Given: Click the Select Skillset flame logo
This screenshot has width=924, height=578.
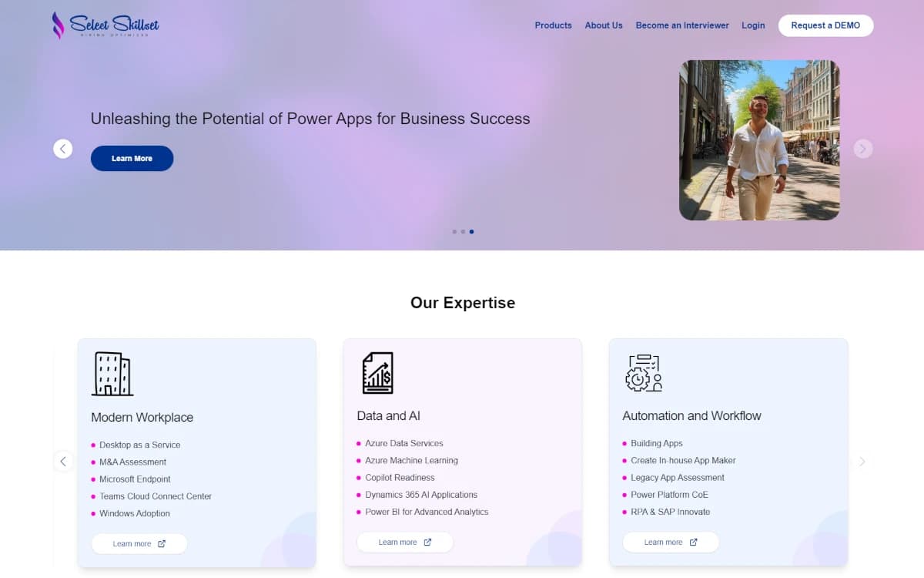Looking at the screenshot, I should (x=58, y=25).
